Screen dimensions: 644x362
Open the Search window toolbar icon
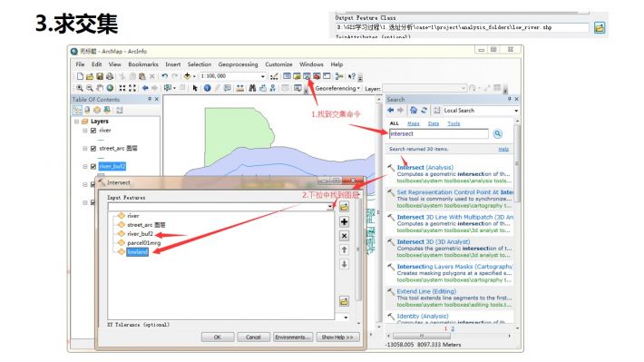pos(307,76)
